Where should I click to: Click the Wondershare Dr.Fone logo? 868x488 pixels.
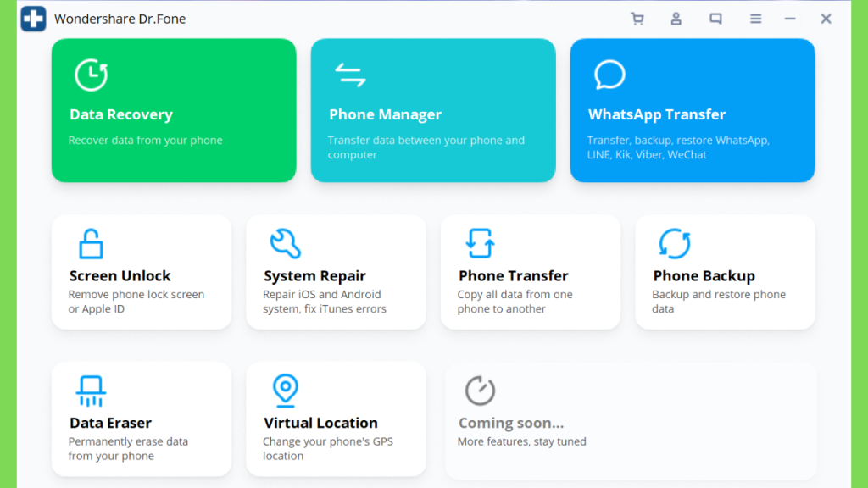(x=33, y=19)
